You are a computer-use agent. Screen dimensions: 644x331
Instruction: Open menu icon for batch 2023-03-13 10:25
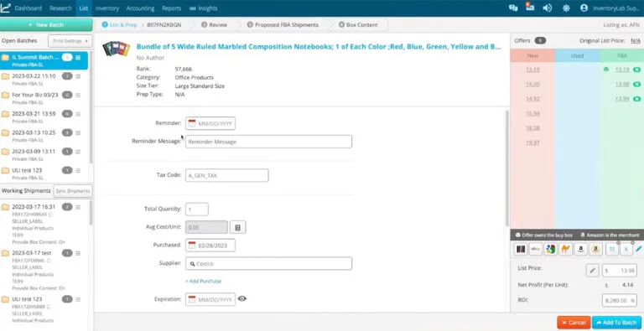tap(78, 133)
